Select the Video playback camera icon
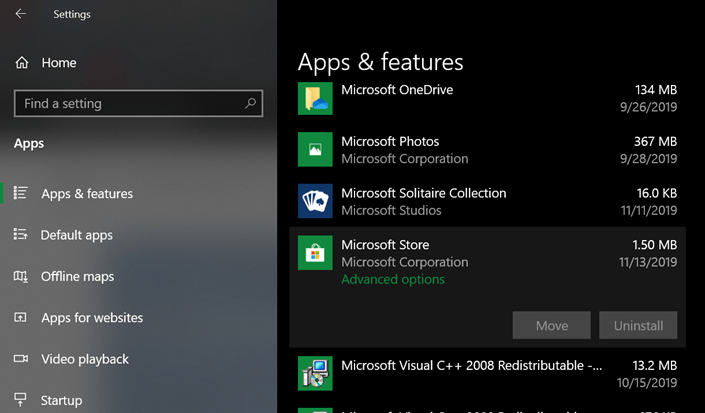The image size is (705, 413). [21, 359]
